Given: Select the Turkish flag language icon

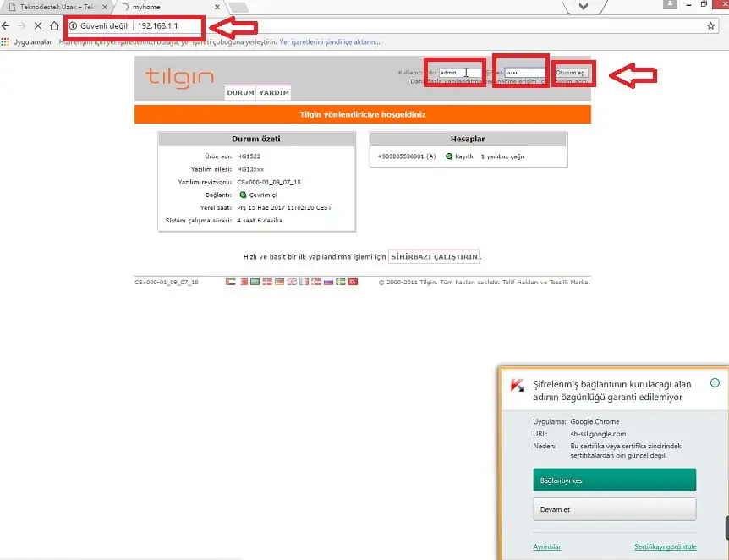Looking at the screenshot, I should coord(353,282).
